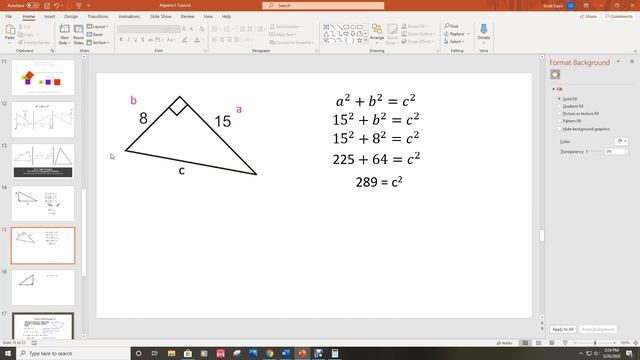Switch to the Insert tab
The image size is (640, 360).
tap(49, 16)
